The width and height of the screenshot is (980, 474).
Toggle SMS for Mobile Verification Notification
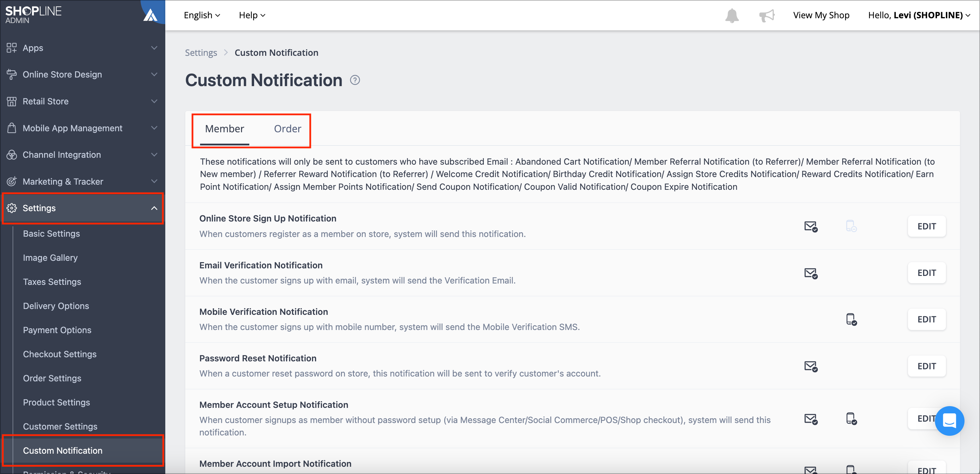[851, 319]
